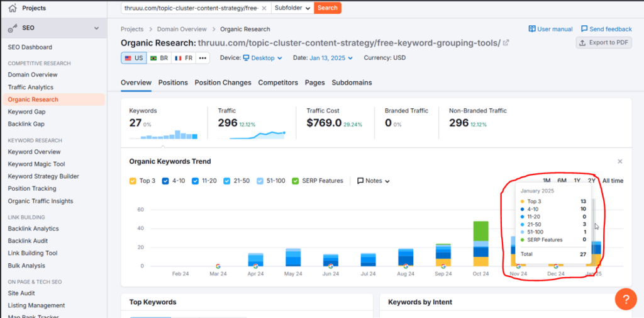Click the May 24 stacked bar
The width and height of the screenshot is (644, 318).
coord(293,257)
